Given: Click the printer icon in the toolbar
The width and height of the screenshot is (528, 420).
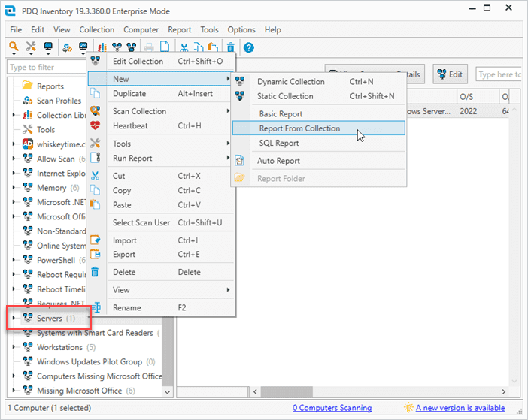Looking at the screenshot, I should click(x=148, y=47).
